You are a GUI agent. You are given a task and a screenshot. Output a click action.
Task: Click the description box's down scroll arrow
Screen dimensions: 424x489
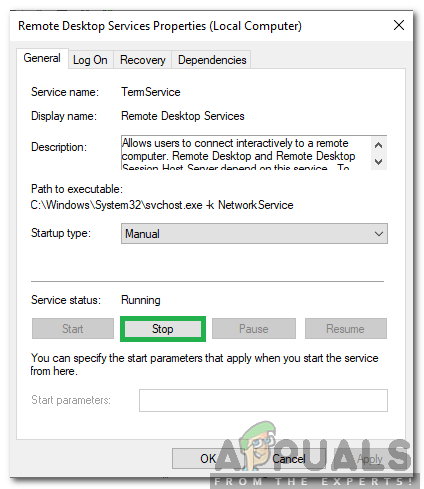click(378, 162)
